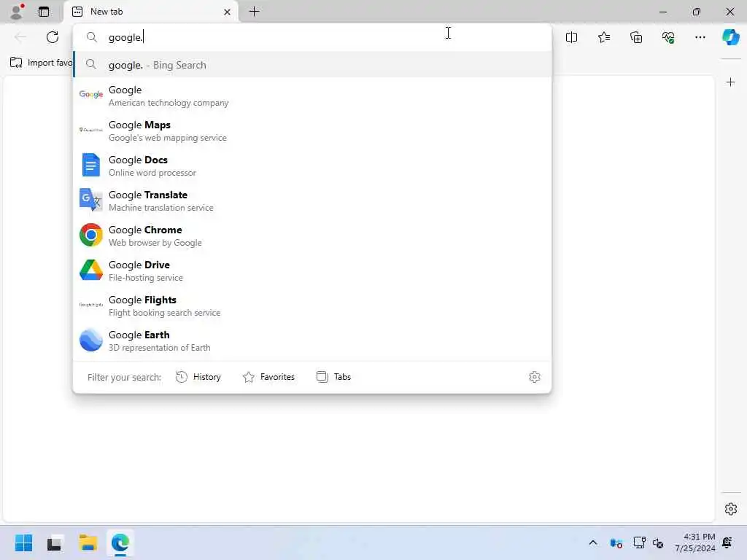This screenshot has height=560, width=747.
Task: Open the profile avatar icon
Action: (18, 12)
